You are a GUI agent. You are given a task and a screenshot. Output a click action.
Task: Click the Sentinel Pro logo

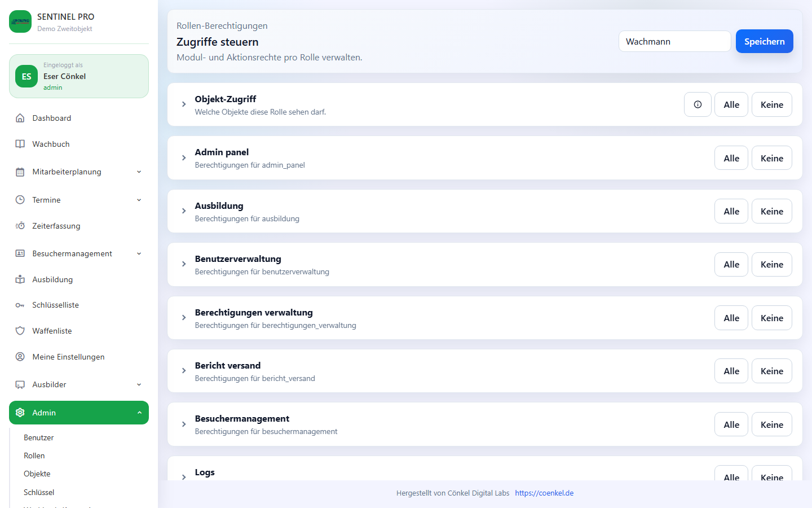[20, 21]
